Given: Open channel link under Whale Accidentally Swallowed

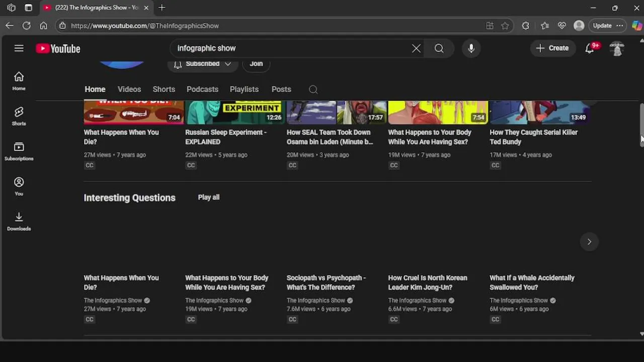Looking at the screenshot, I should [x=519, y=301].
